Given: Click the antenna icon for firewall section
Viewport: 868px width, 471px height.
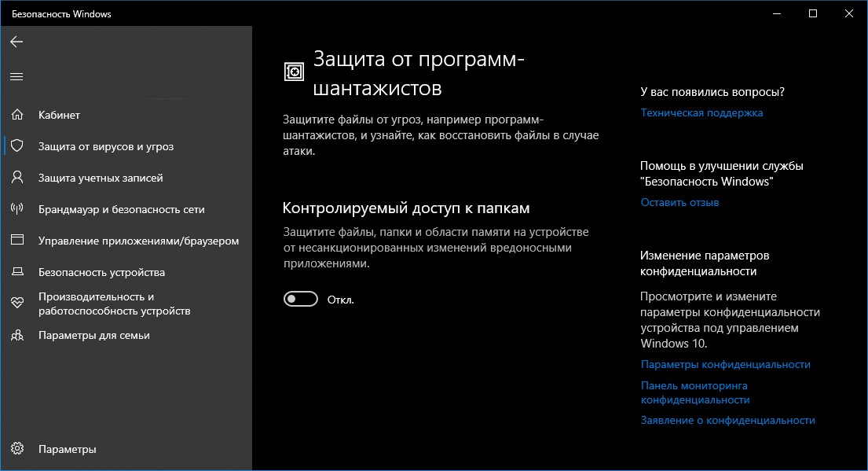Looking at the screenshot, I should click(x=17, y=209).
